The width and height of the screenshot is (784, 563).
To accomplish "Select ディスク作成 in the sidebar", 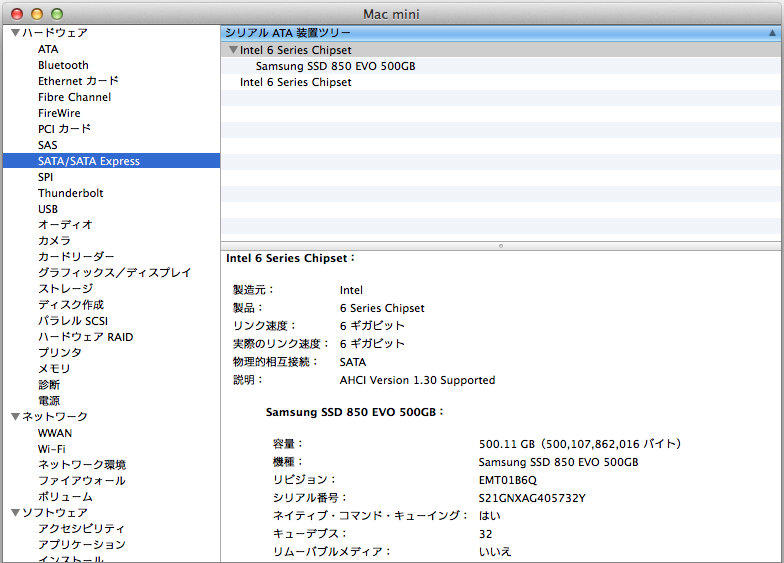I will pyautogui.click(x=71, y=305).
